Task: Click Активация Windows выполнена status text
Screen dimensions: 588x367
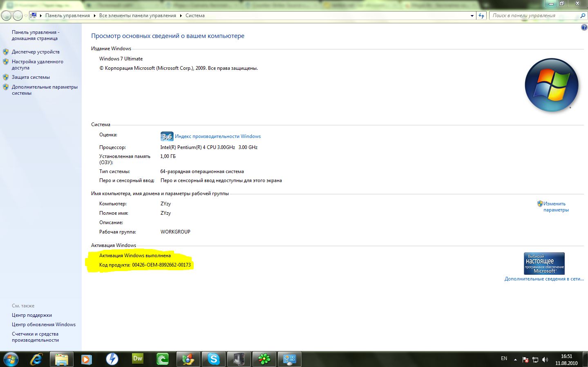Action: pyautogui.click(x=135, y=256)
